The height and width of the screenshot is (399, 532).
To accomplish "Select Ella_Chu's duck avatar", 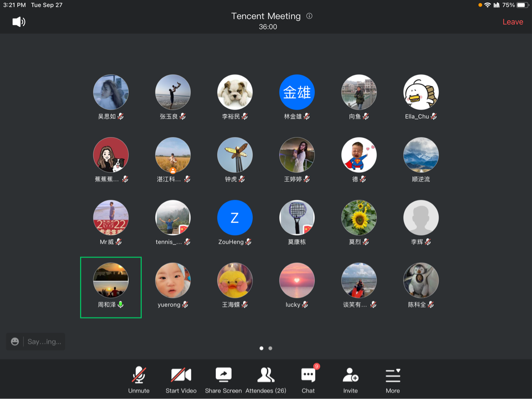I will [421, 92].
